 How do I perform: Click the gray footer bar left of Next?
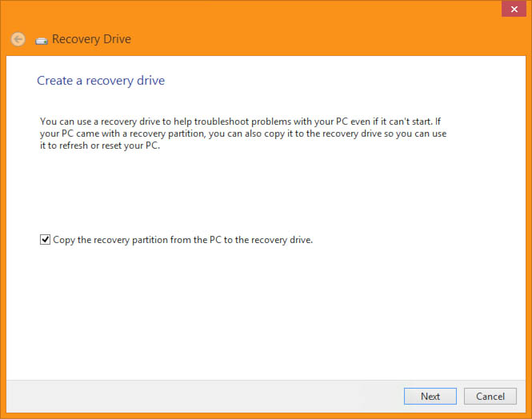point(203,397)
